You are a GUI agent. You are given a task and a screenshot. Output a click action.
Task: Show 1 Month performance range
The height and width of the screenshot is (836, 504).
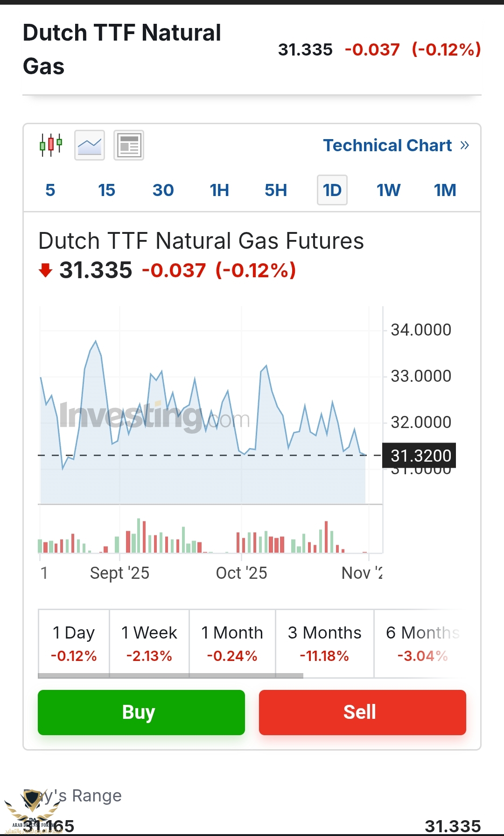coord(232,643)
